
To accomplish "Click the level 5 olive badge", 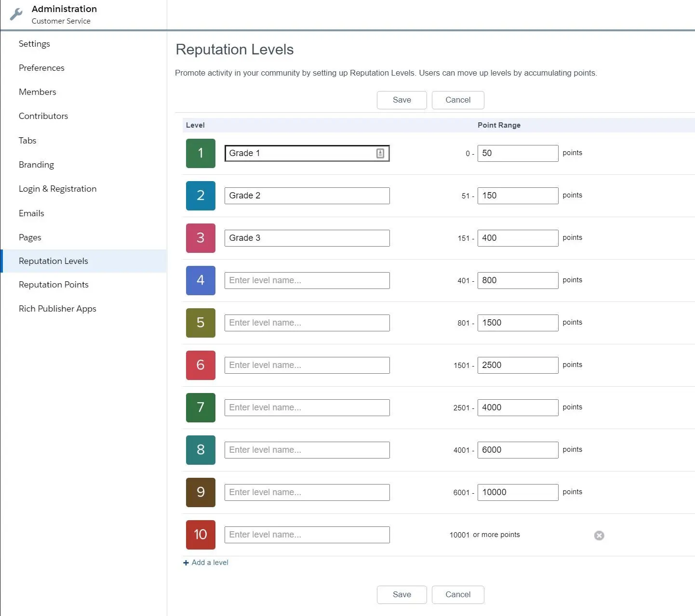I will [200, 323].
